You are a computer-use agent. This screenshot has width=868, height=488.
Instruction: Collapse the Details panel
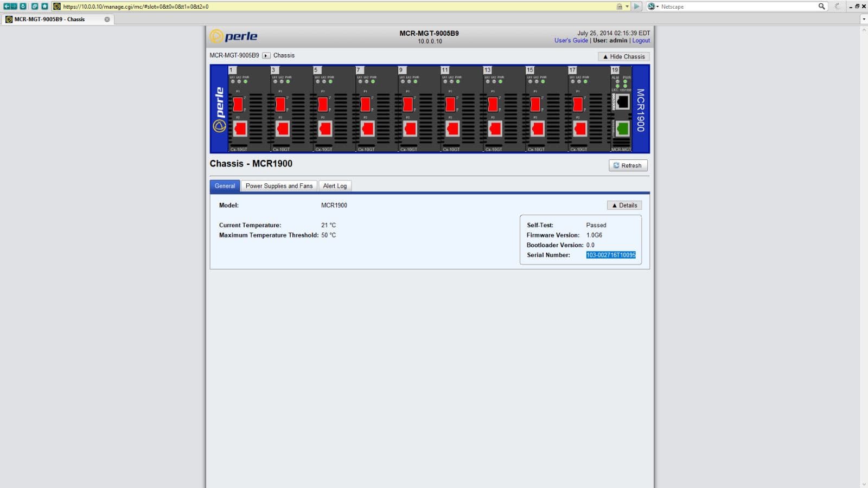point(624,205)
